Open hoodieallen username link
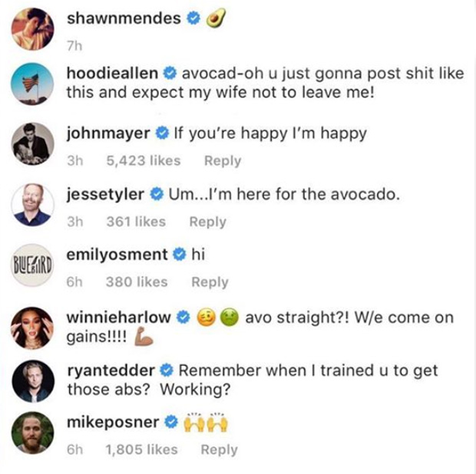The image size is (476, 474). 113,74
